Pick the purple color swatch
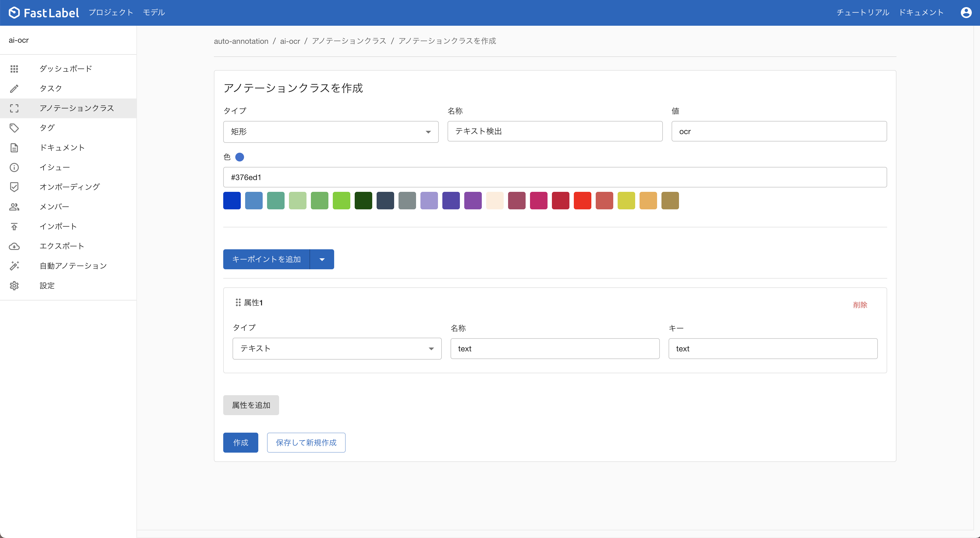Image resolution: width=980 pixels, height=538 pixels. (473, 201)
